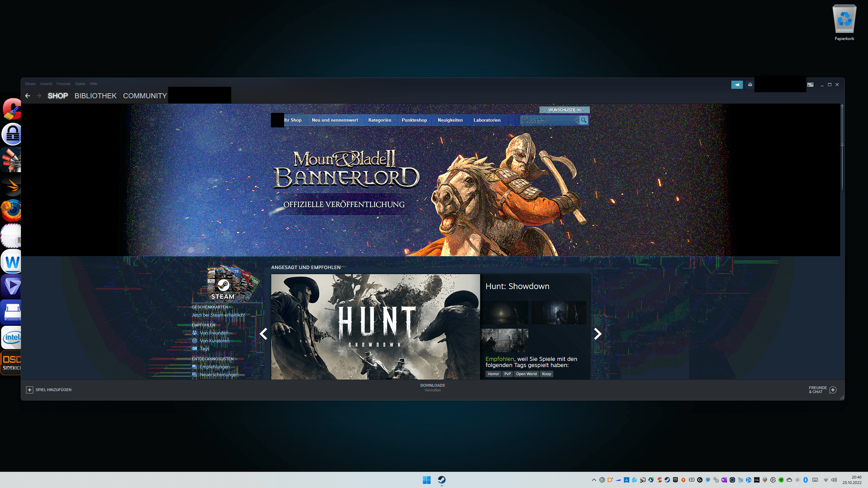Go back with the Steam back arrow

[28, 96]
